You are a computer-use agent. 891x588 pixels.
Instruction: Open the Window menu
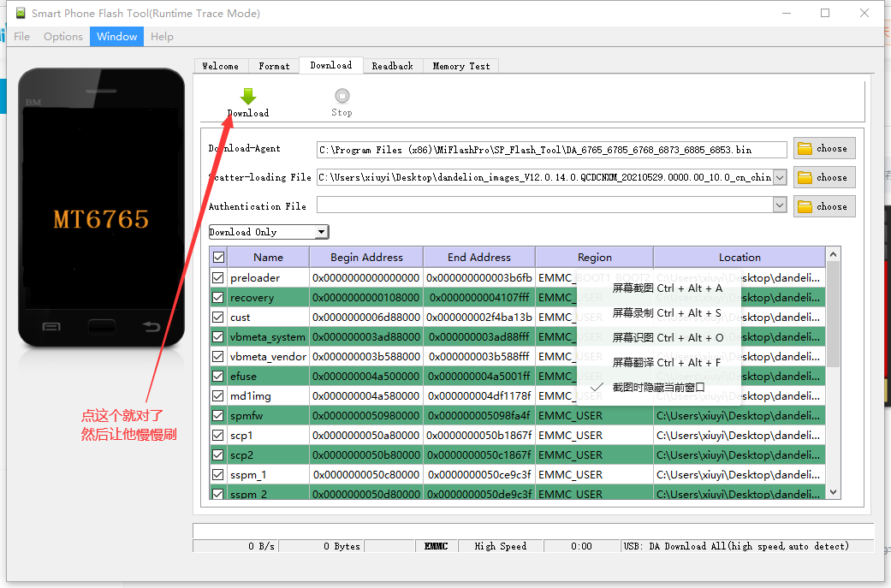click(116, 36)
